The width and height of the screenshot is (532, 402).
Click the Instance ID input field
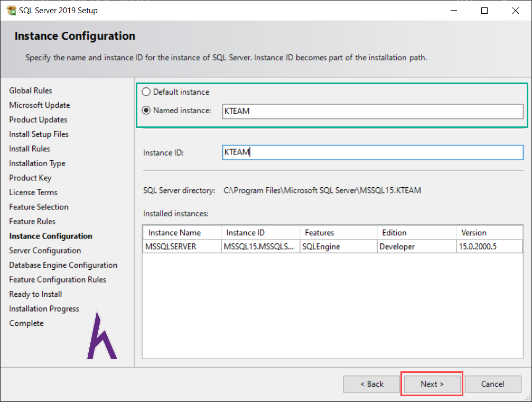point(372,152)
